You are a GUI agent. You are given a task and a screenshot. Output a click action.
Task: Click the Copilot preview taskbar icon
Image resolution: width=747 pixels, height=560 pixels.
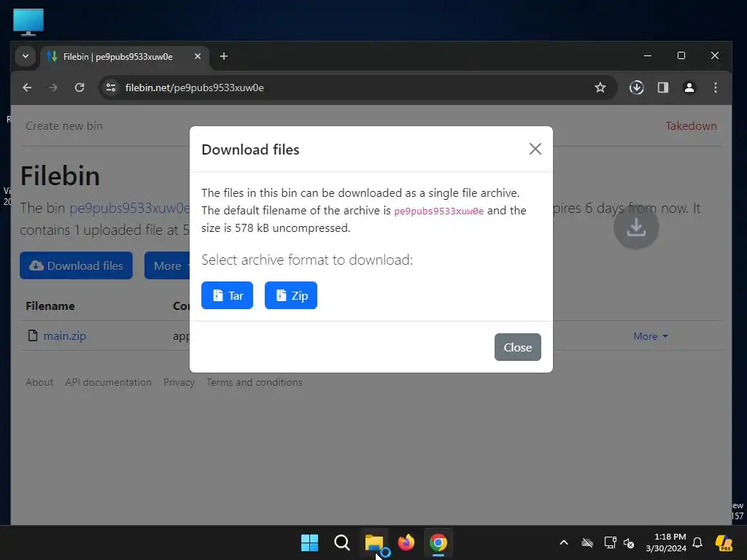724,542
